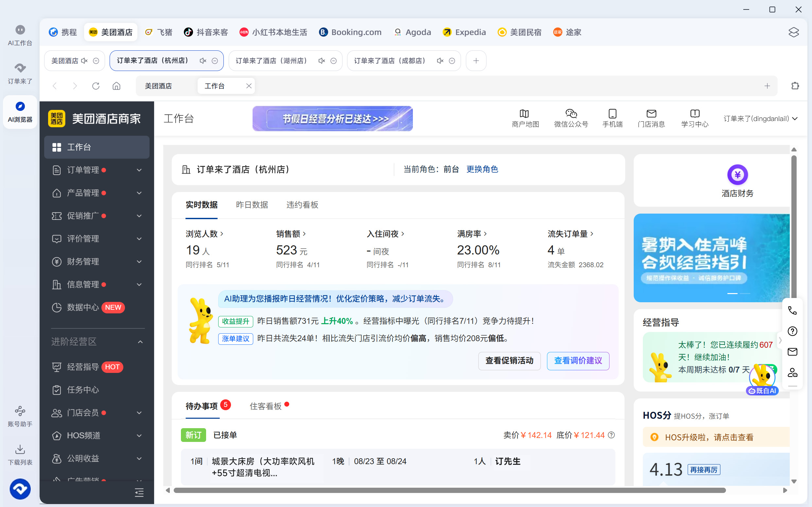The width and height of the screenshot is (812, 507).
Task: Switch to the 昨日数据 tab
Action: [x=252, y=205]
